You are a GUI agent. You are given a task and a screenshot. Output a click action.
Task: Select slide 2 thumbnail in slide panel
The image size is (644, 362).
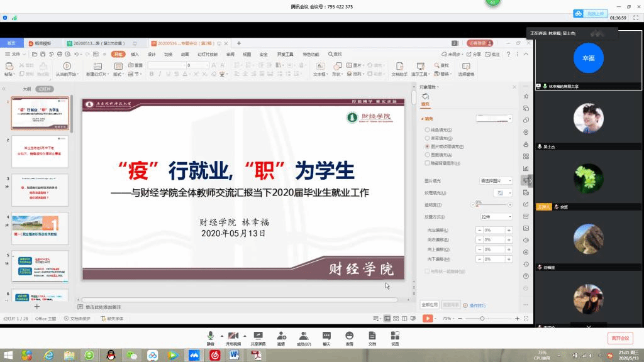pos(40,151)
